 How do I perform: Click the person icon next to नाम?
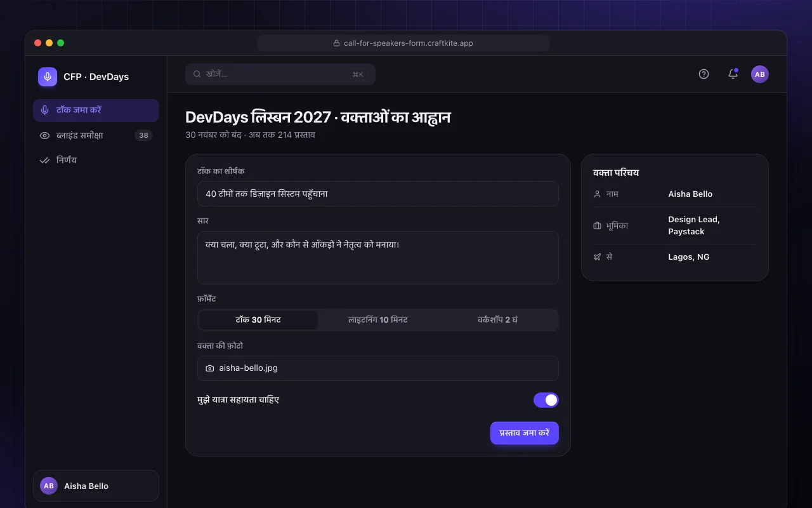(597, 194)
